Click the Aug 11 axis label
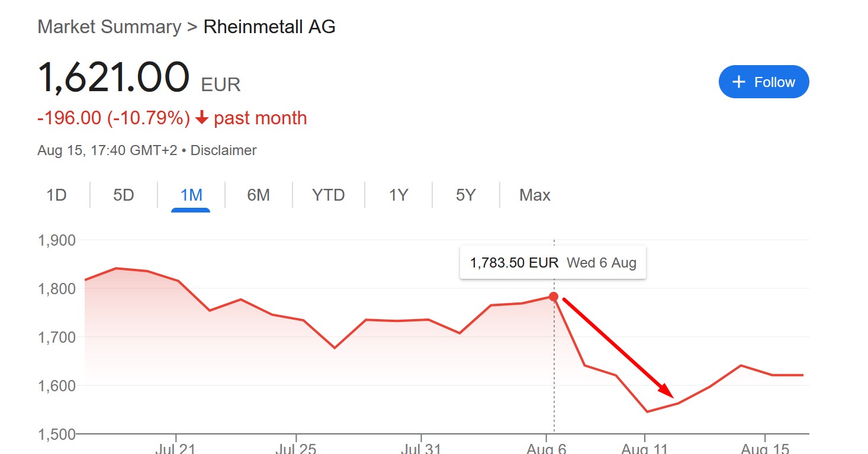The height and width of the screenshot is (454, 868). pos(644,449)
